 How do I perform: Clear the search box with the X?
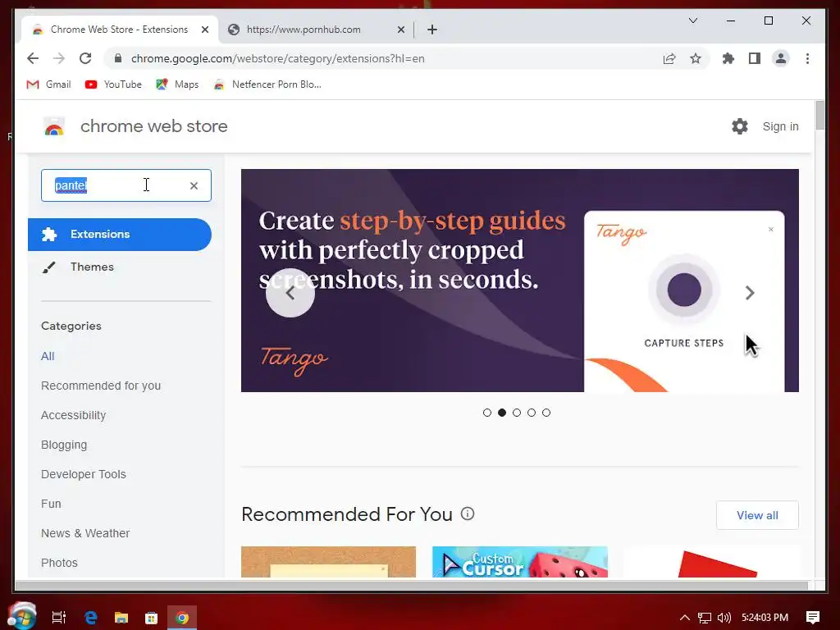(x=194, y=185)
